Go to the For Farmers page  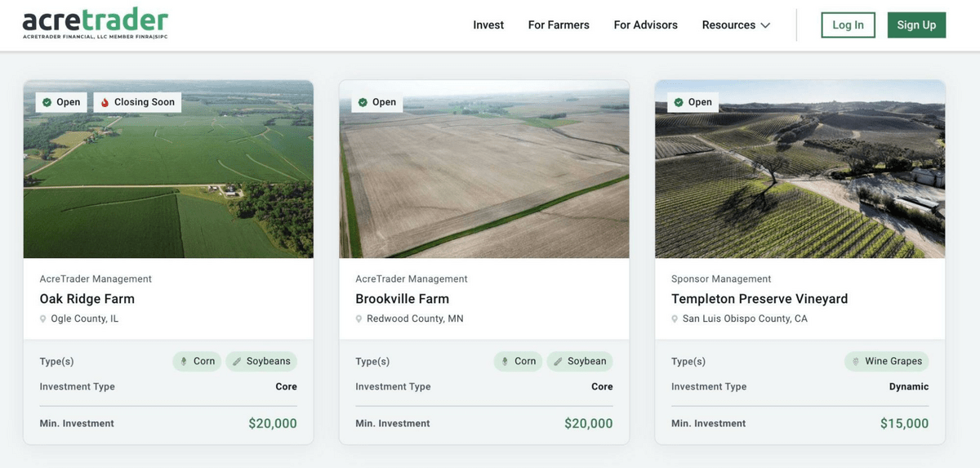[x=559, y=25]
